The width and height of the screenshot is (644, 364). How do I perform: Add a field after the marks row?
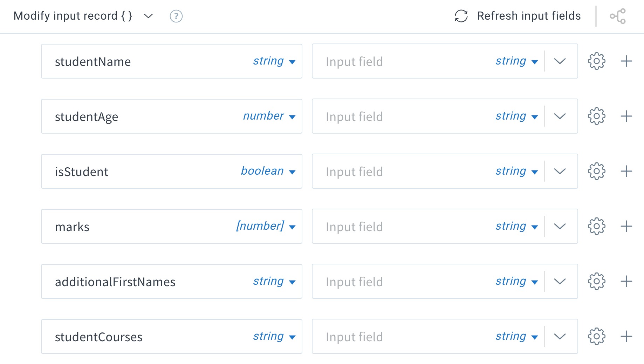(626, 227)
